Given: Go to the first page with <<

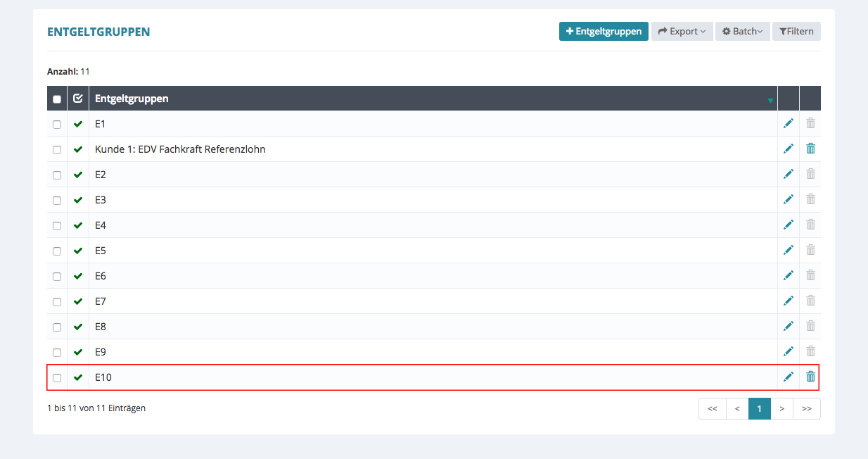Looking at the screenshot, I should pos(712,408).
